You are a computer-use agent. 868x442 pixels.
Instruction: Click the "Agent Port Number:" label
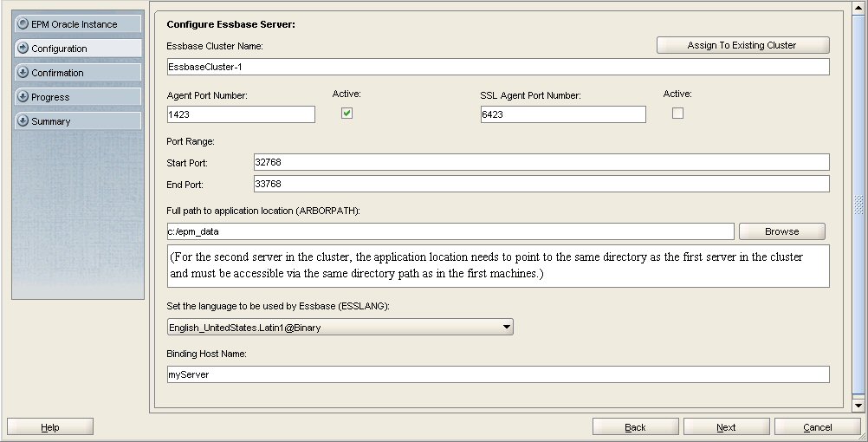point(207,95)
